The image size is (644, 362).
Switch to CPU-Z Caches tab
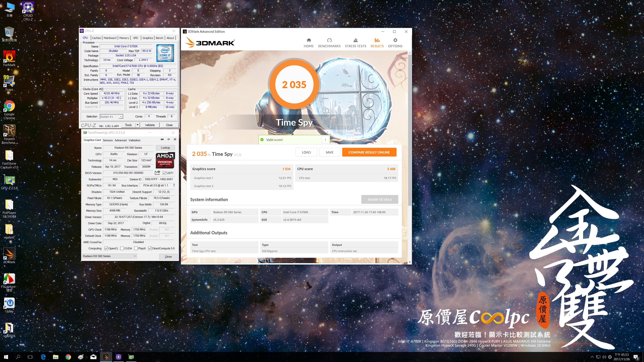pos(96,38)
